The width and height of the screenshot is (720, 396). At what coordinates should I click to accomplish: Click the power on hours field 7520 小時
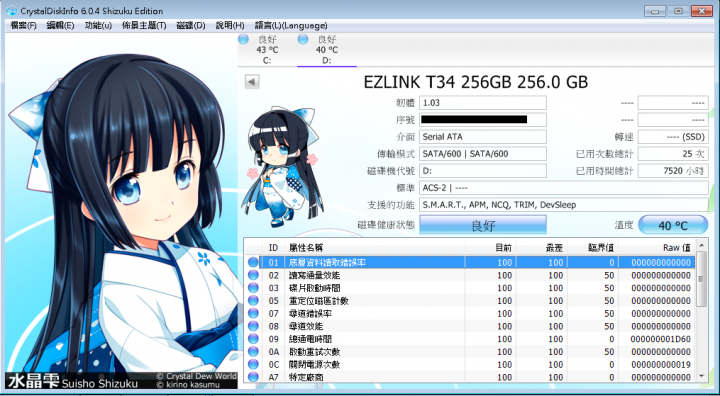(x=673, y=170)
